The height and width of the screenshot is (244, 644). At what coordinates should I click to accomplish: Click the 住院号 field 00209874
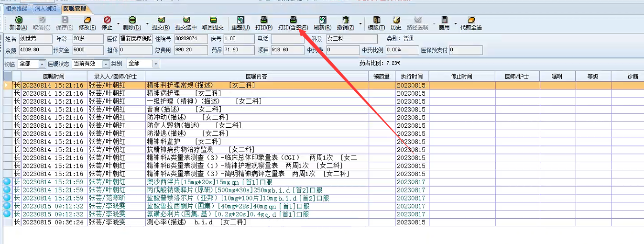(x=190, y=39)
